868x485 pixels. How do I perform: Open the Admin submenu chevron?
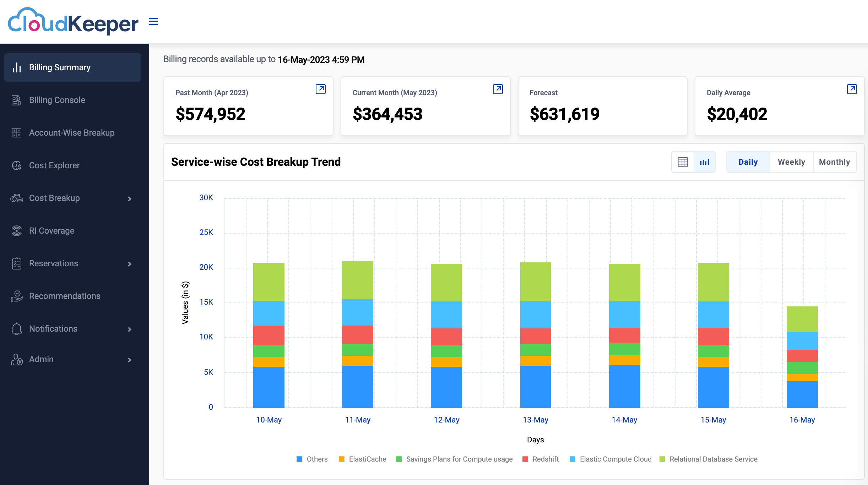click(130, 359)
